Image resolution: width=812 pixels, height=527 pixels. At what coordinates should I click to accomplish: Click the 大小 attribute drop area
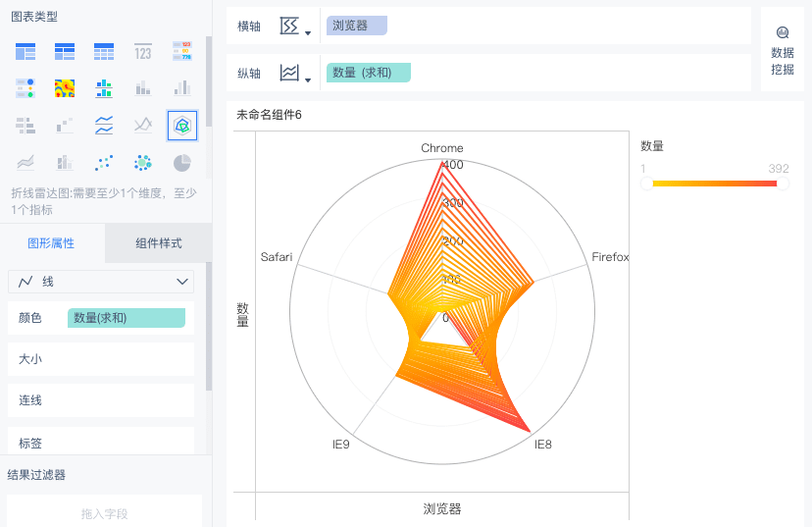[101, 359]
